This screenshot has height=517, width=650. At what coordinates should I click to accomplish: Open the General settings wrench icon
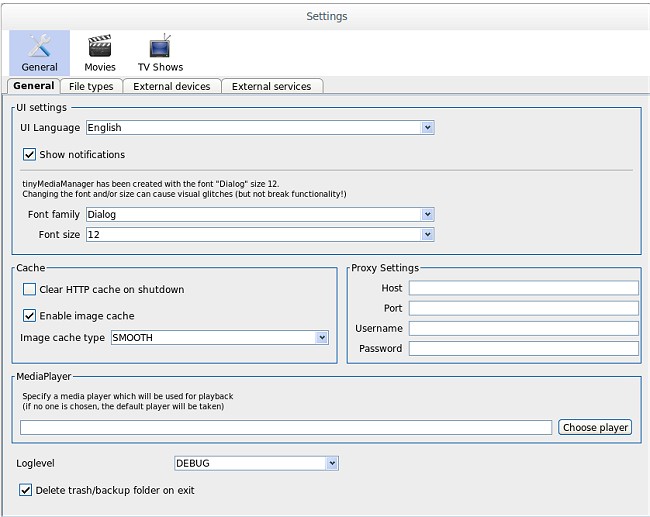tap(40, 47)
